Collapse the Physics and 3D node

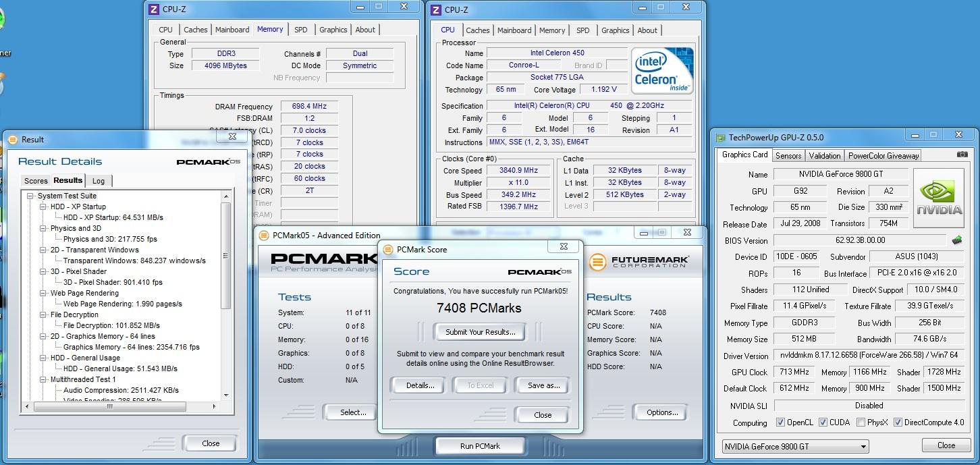click(43, 228)
